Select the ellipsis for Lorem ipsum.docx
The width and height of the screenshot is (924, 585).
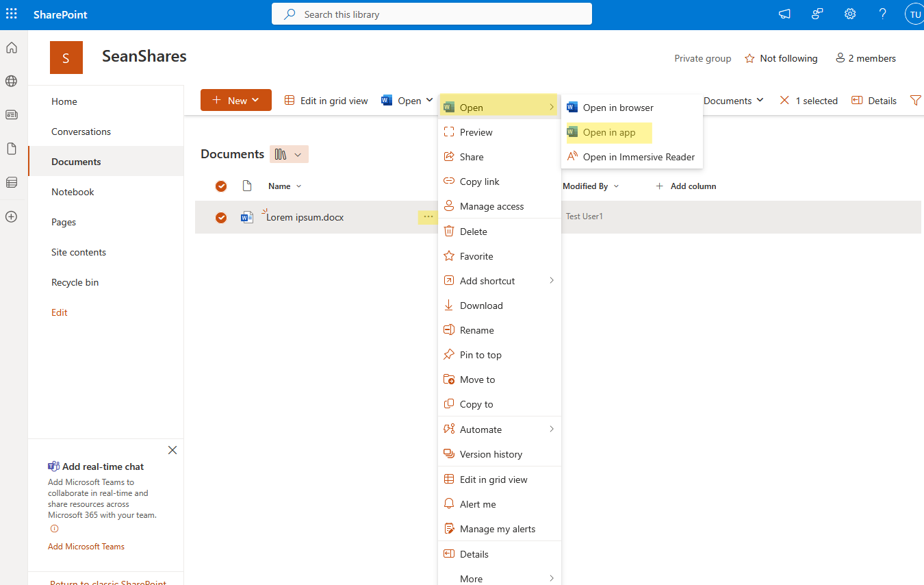tap(428, 216)
